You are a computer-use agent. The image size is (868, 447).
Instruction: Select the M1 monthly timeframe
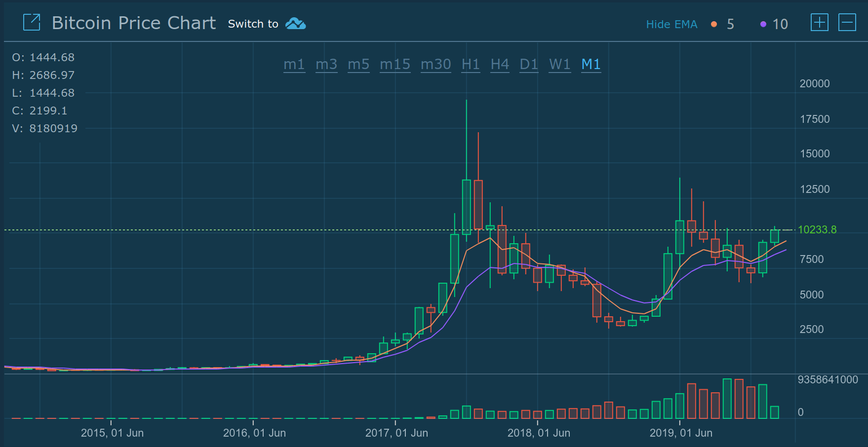[x=591, y=64]
